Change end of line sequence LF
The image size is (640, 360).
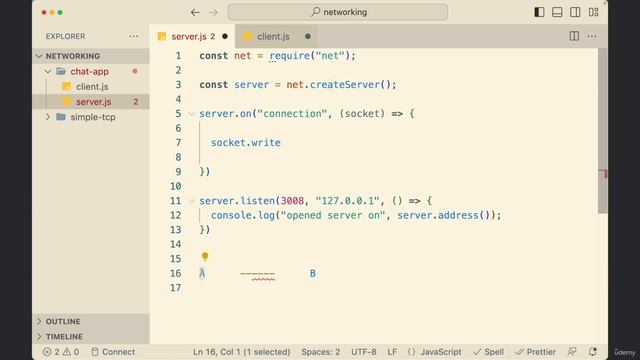392,352
